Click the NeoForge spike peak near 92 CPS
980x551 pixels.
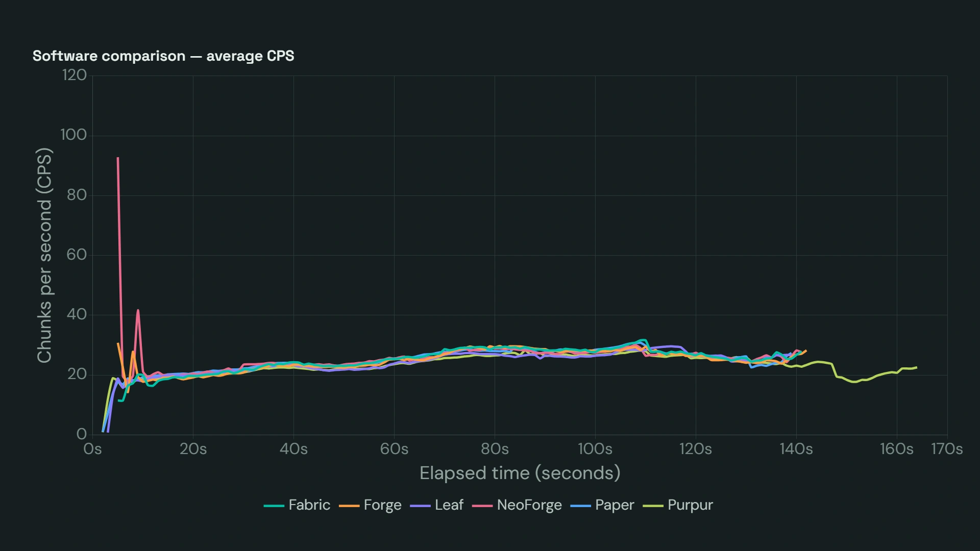(118, 158)
